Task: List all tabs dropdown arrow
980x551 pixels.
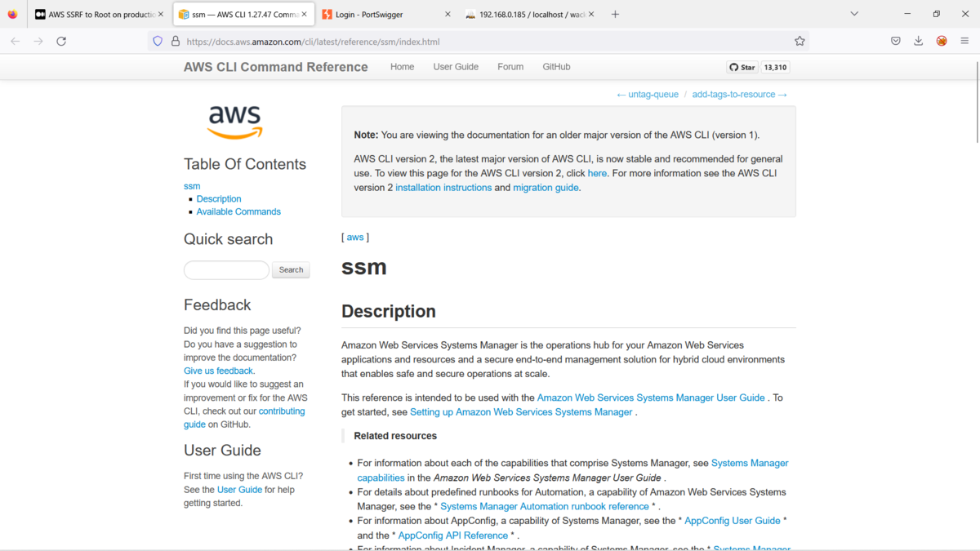Action: pyautogui.click(x=854, y=14)
